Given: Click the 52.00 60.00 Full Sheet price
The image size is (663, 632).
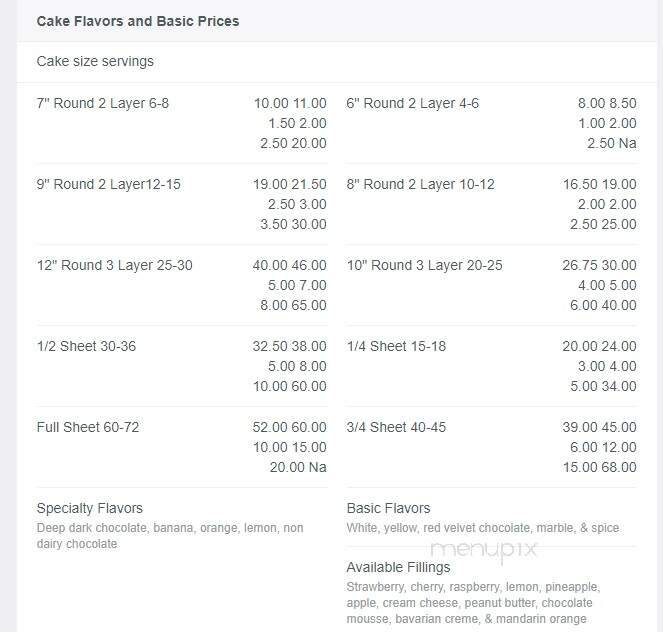Looking at the screenshot, I should point(289,427).
